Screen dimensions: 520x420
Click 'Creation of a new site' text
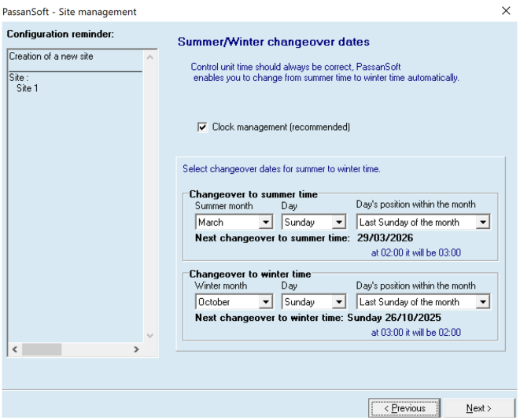tap(51, 57)
